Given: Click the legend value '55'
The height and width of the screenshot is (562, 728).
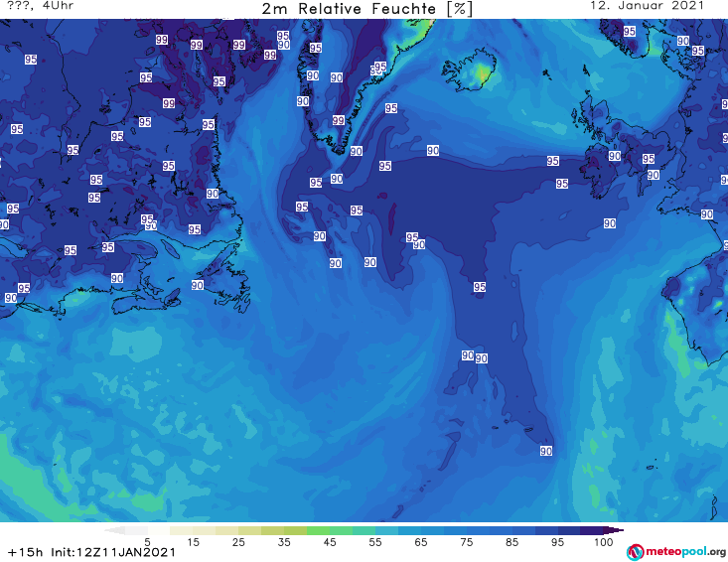Looking at the screenshot, I should point(375,542).
